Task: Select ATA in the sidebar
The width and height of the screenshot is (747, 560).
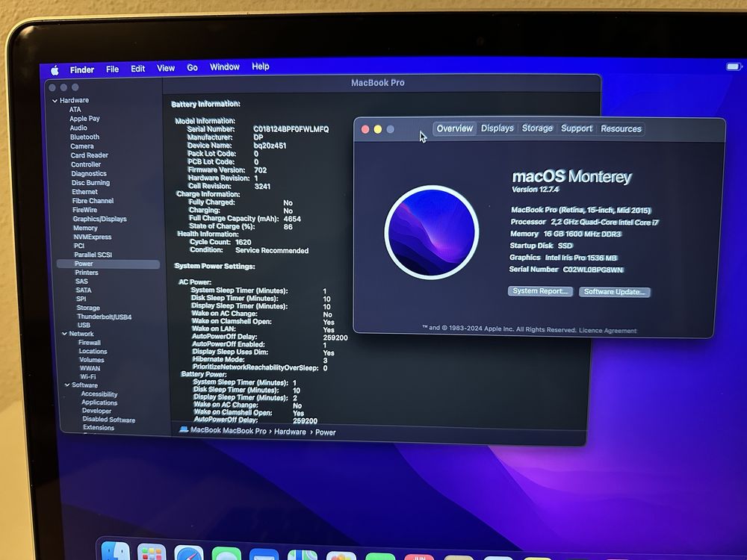Action: pyautogui.click(x=75, y=110)
